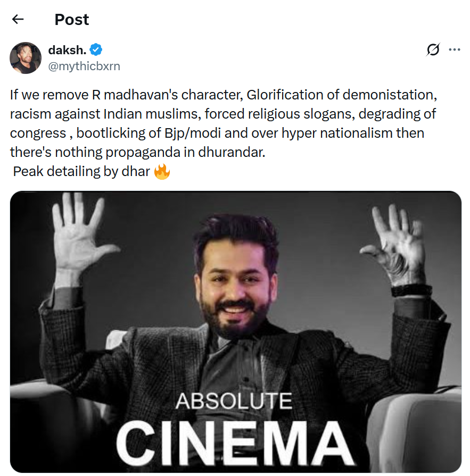Click the Post page heading

[x=72, y=20]
